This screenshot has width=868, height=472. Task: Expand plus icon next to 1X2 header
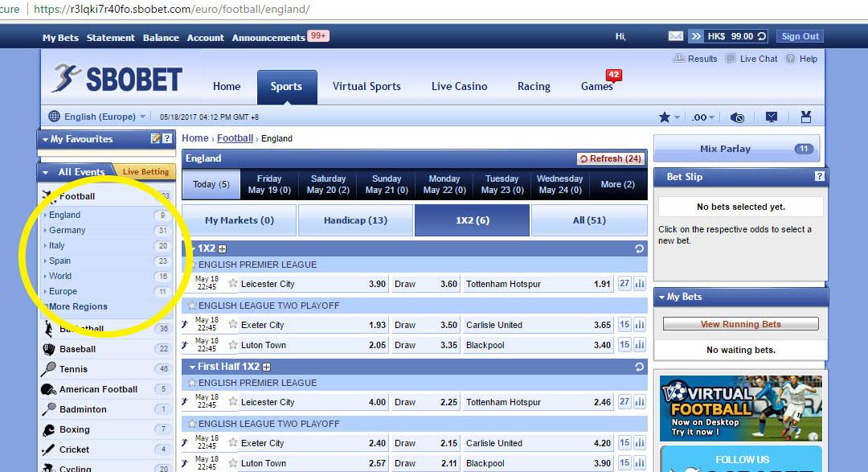pos(222,248)
